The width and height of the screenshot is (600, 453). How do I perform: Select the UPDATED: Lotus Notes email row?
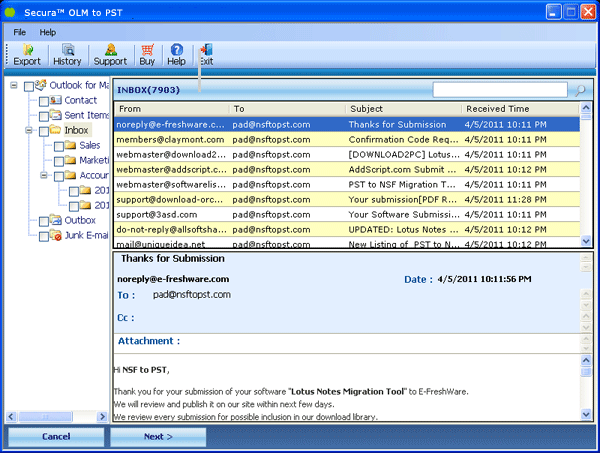click(x=347, y=230)
